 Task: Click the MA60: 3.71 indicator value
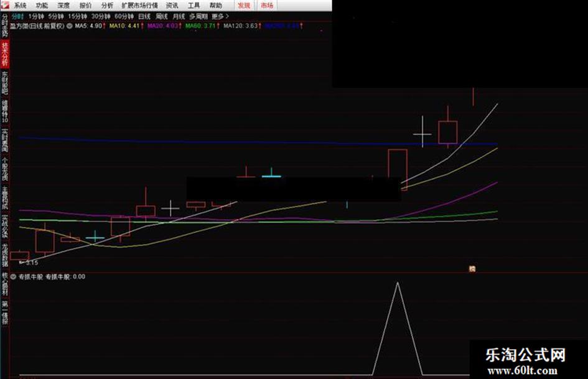click(200, 26)
